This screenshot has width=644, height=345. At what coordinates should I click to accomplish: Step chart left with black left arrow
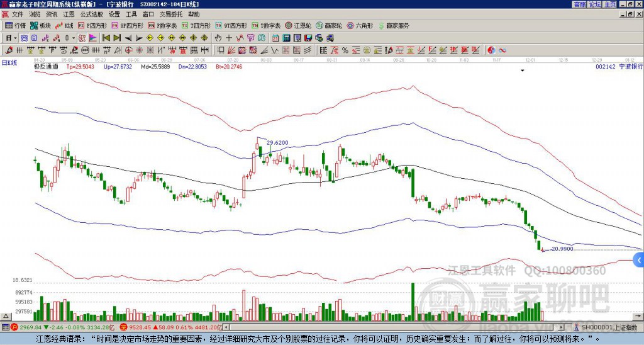point(128,38)
